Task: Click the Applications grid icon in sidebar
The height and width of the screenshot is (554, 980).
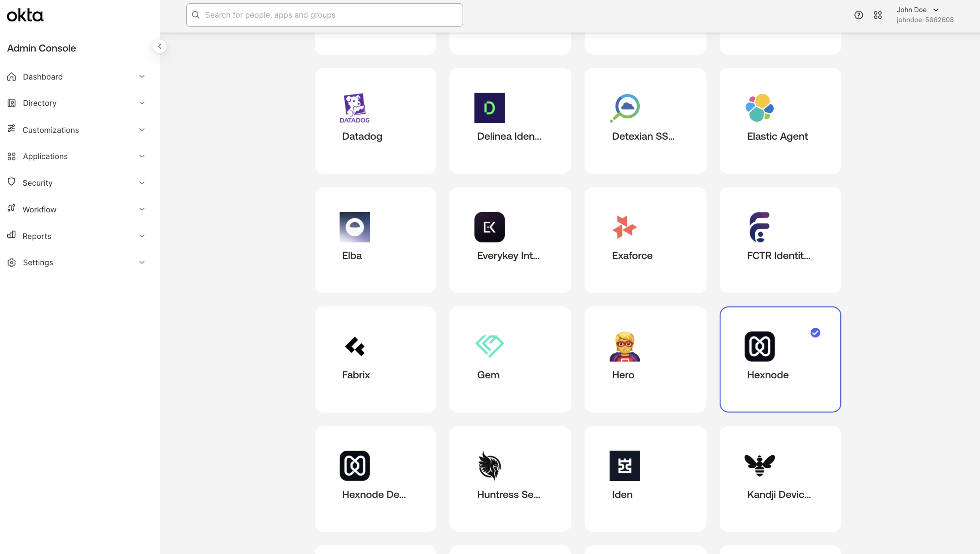Action: (11, 156)
